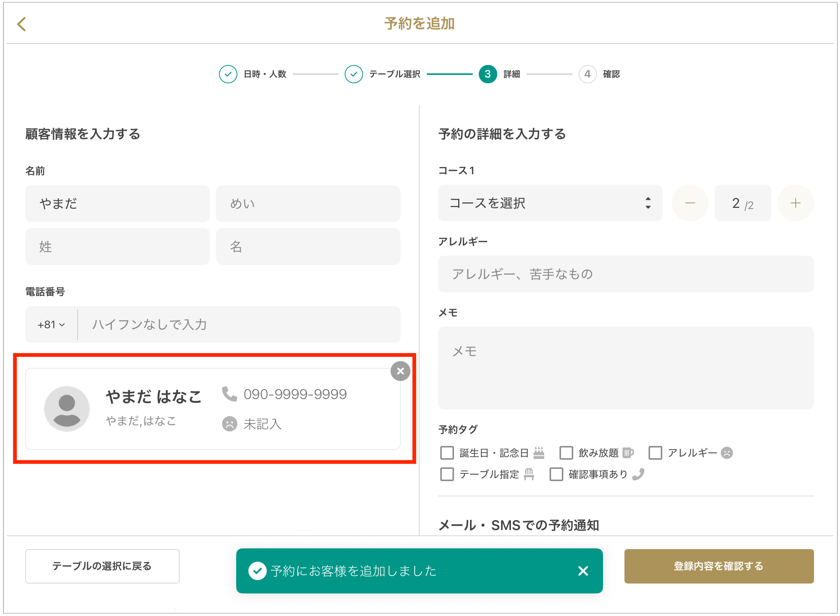Dismiss the green notification with X
Screen dimensions: 840x616
tap(583, 571)
